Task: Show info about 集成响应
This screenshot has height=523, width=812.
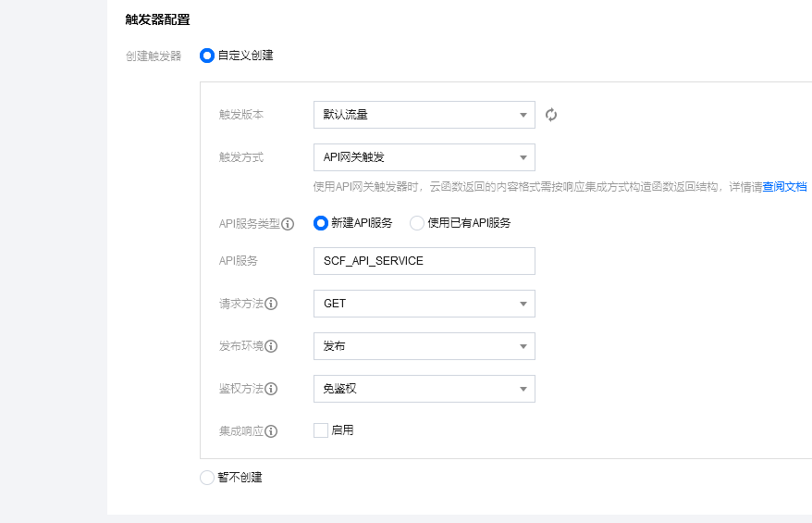Action: (271, 431)
